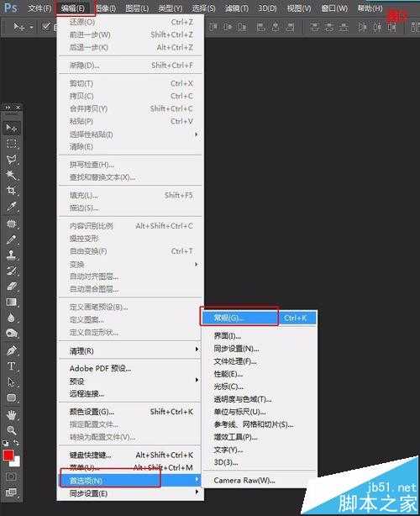Open the 帮助(H) menu
The width and height of the screenshot is (420, 516).
click(x=370, y=8)
